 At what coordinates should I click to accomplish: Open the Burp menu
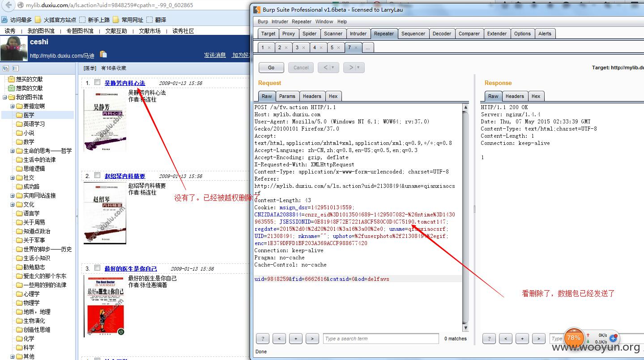pyautogui.click(x=263, y=21)
